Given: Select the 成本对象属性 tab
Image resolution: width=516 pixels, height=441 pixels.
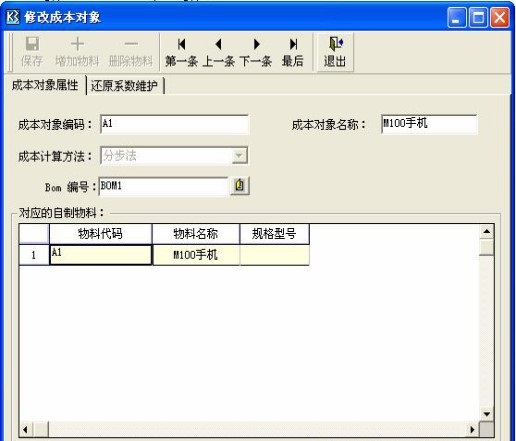Looking at the screenshot, I should tap(45, 85).
